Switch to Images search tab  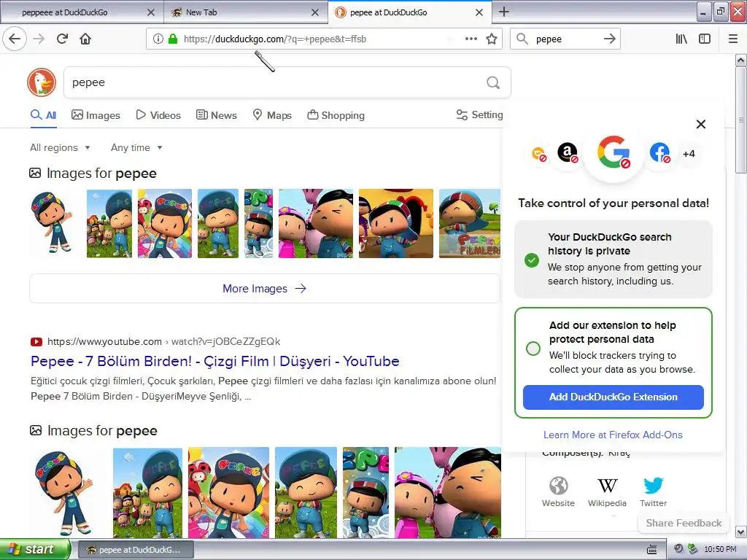[96, 115]
